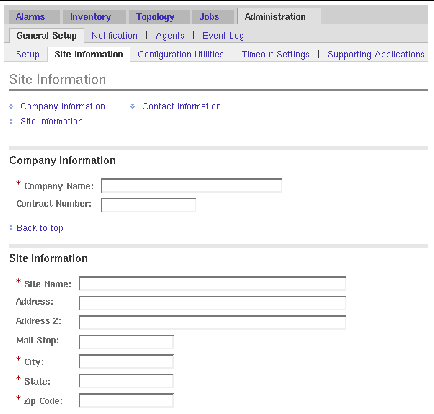Focus the City field
The image size is (434, 414).
pyautogui.click(x=126, y=361)
